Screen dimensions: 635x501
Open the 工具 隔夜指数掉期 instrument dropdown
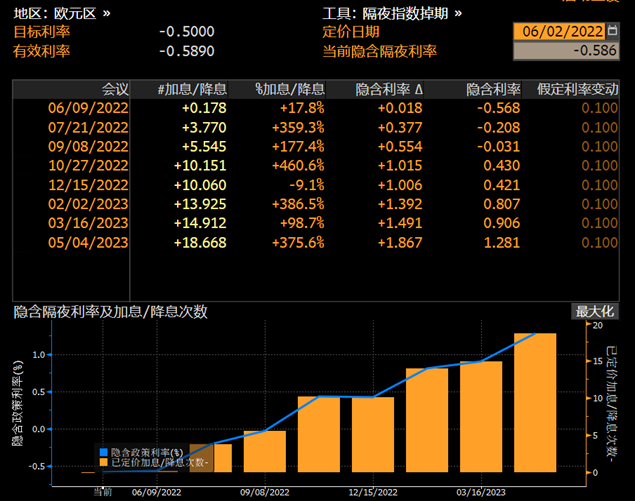(393, 13)
